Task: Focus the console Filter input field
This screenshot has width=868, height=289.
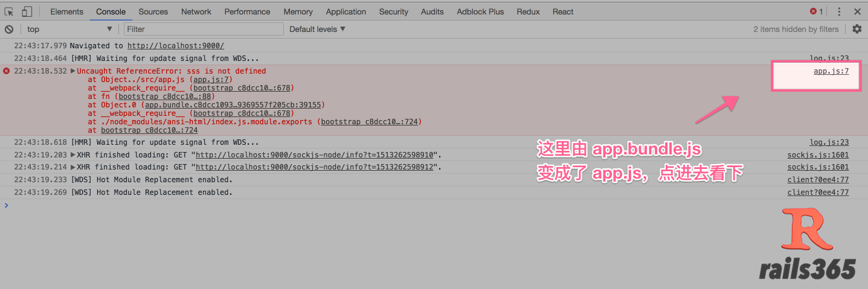Action: (204, 29)
